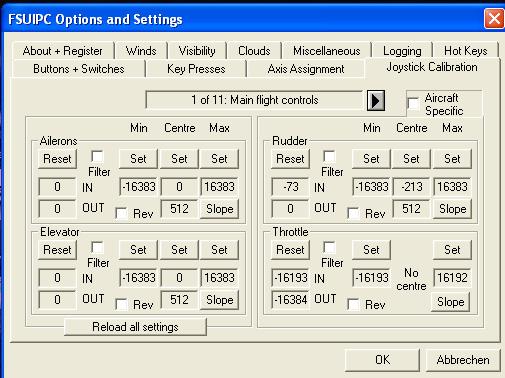Open the Clouds tab

[254, 51]
